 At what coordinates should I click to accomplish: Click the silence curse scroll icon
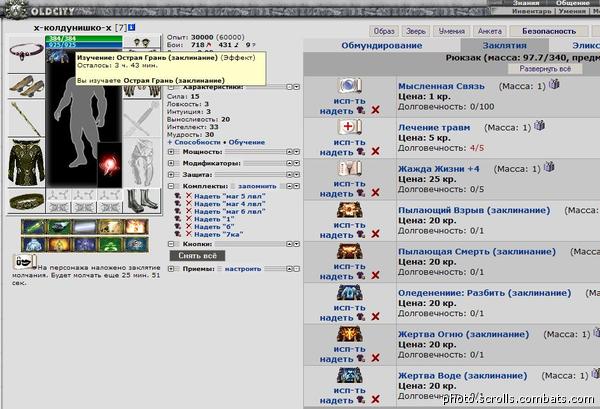[24, 262]
